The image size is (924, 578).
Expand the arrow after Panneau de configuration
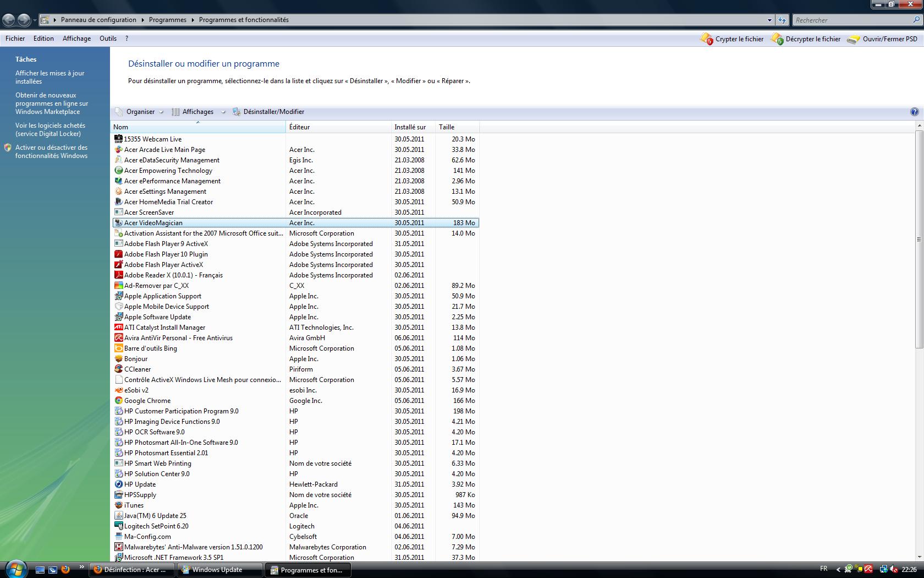coord(142,20)
